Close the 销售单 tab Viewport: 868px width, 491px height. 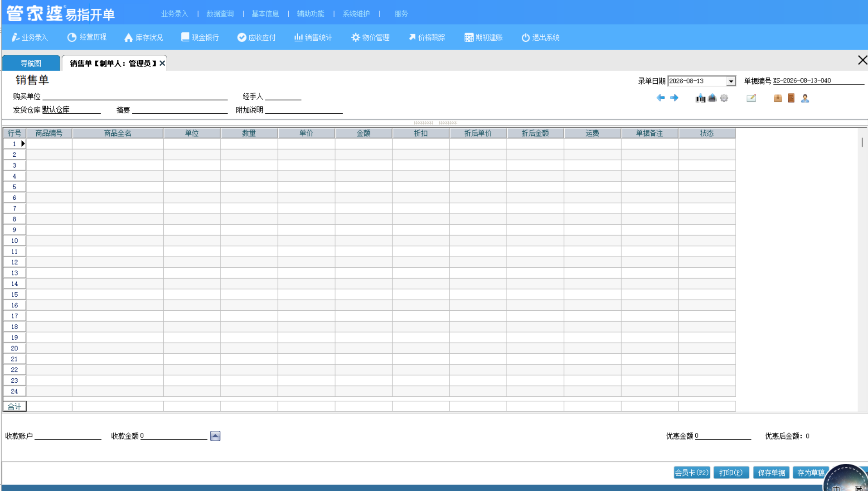pos(162,63)
